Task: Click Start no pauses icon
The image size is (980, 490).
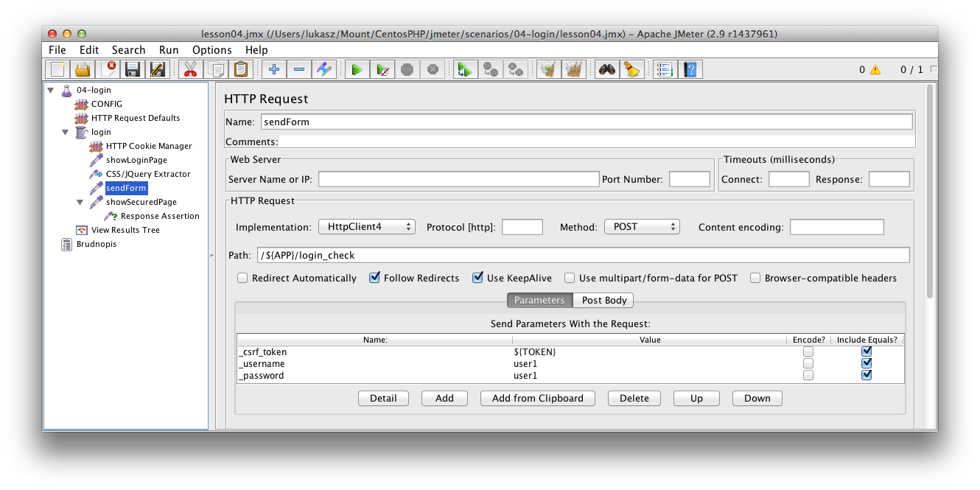Action: pyautogui.click(x=382, y=69)
